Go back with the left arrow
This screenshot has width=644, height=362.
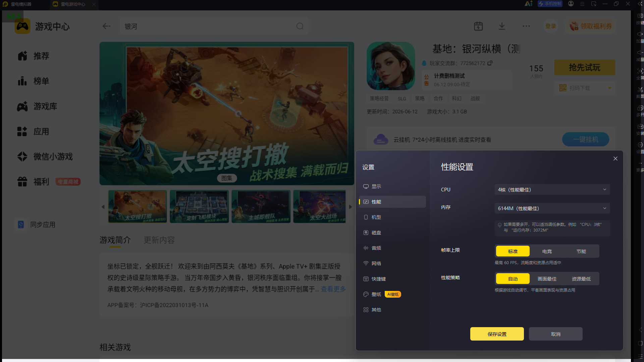coord(106,26)
